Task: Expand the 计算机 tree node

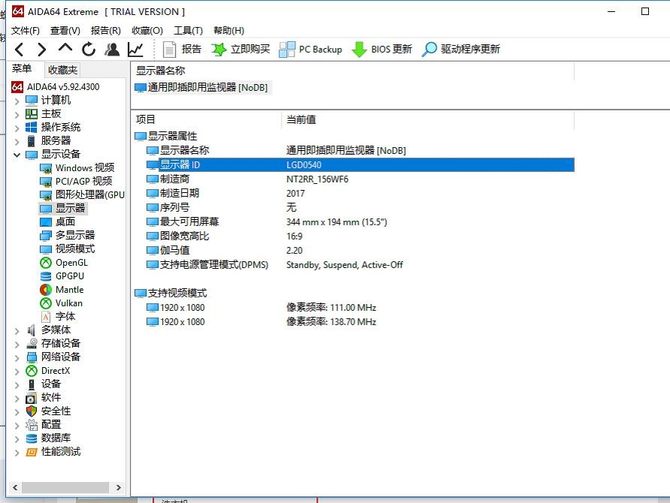Action: coord(17,101)
